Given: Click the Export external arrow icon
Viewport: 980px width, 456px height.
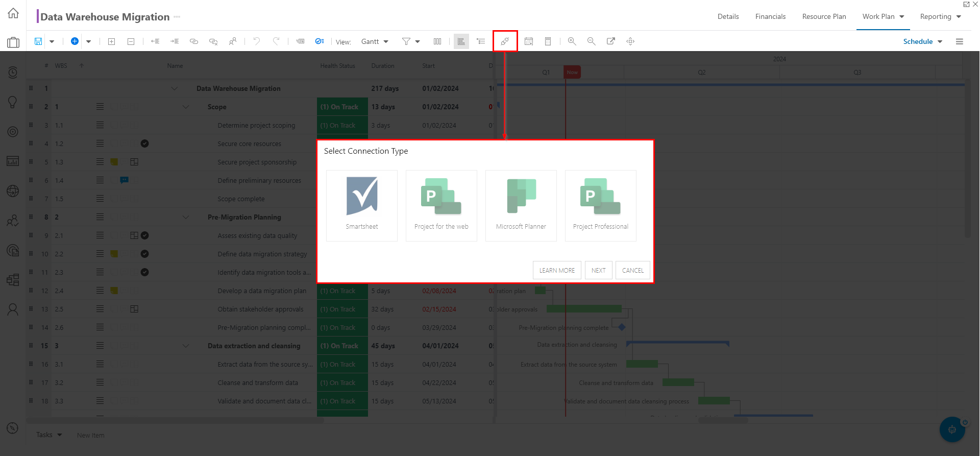Looking at the screenshot, I should (x=610, y=41).
